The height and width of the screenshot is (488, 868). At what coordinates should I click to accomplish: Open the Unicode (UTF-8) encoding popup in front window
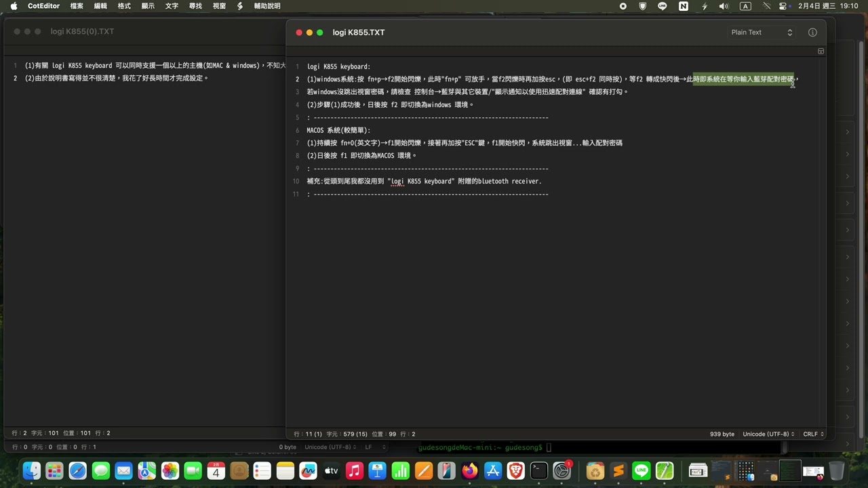pos(770,434)
